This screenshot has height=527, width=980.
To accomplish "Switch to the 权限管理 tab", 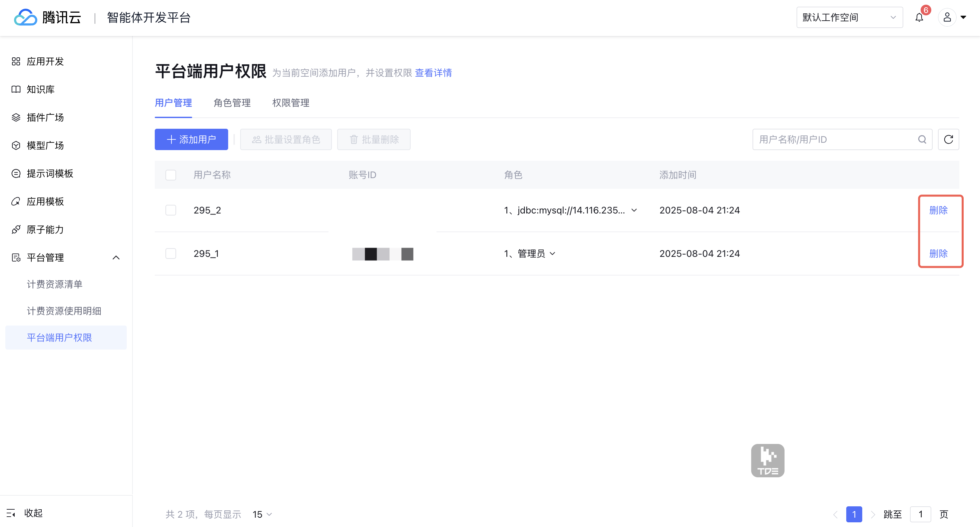I will pyautogui.click(x=291, y=103).
